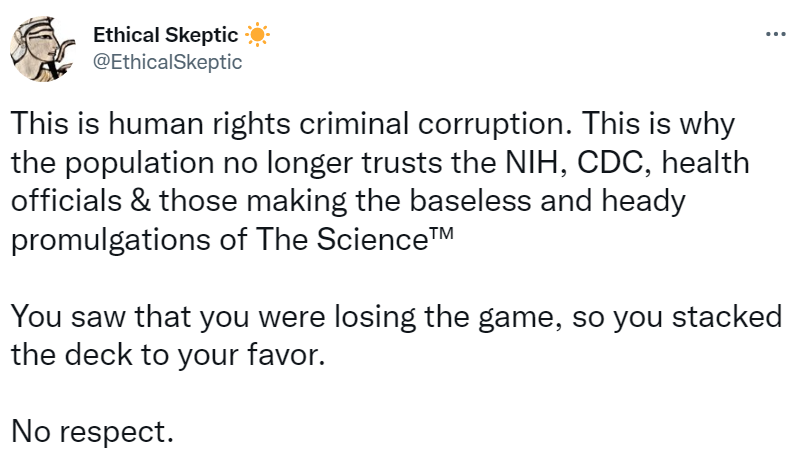806x460 pixels.
Task: Open the Ethical Skeptic display name link
Action: pos(164,36)
